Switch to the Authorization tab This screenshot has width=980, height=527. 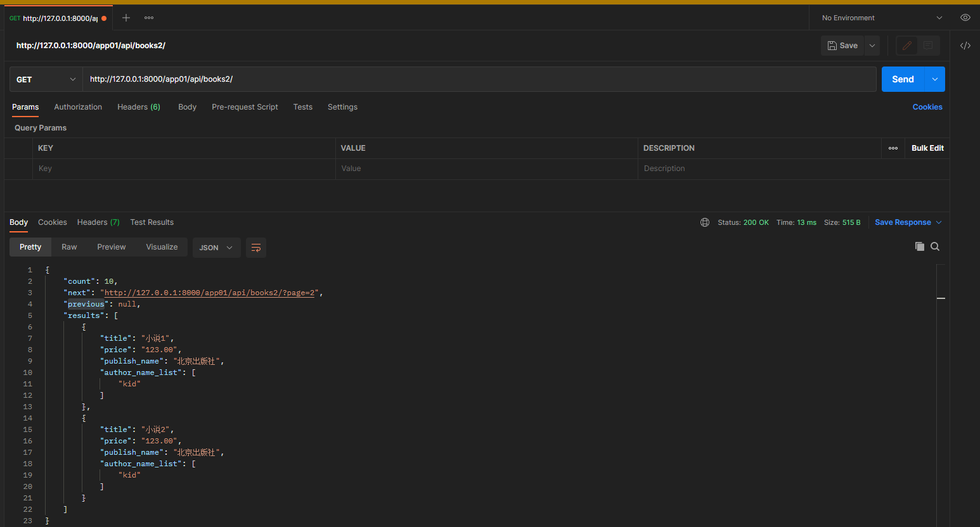78,107
